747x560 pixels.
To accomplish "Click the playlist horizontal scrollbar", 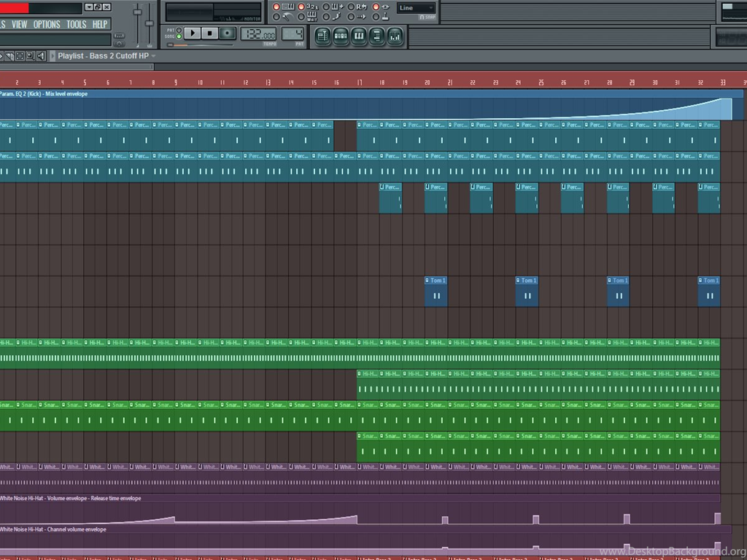I will (76, 66).
